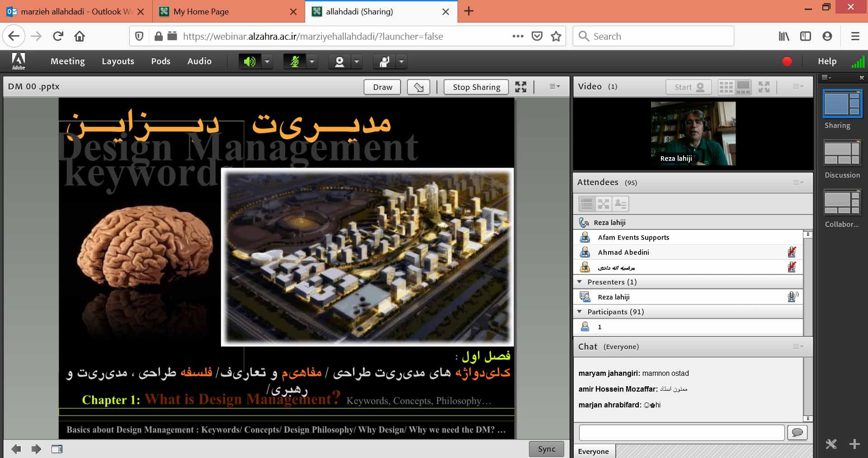Click manage layouts tools icon
868x458 pixels.
831,444
